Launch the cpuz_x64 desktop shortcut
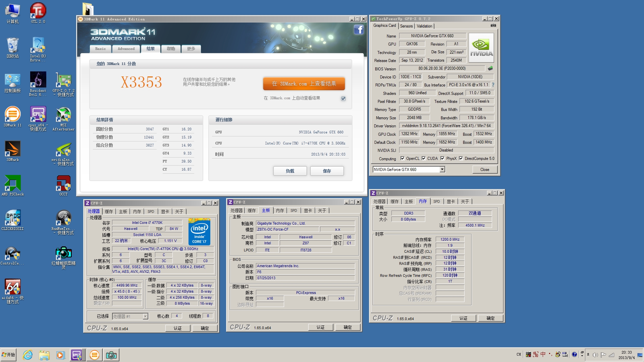This screenshot has width=644, height=362. click(x=38, y=119)
